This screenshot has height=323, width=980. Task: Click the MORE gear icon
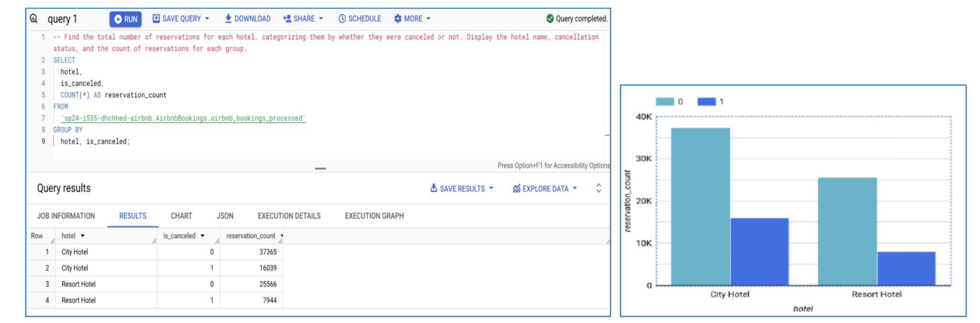coord(398,19)
